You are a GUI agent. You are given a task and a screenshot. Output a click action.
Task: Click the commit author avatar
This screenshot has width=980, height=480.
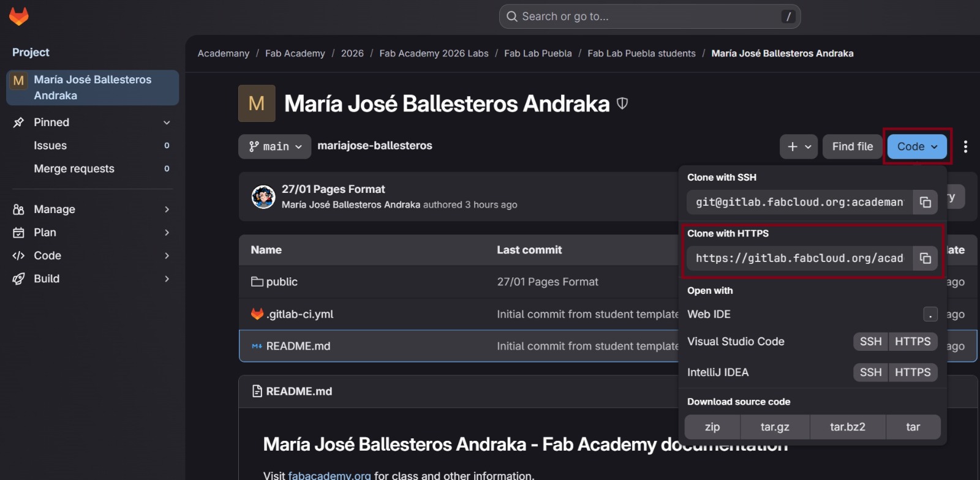click(263, 197)
